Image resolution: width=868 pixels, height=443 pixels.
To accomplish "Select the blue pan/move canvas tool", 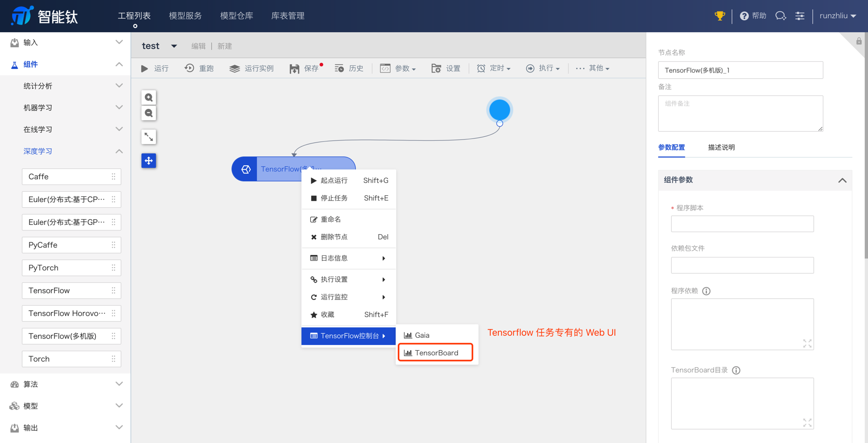I will point(149,161).
